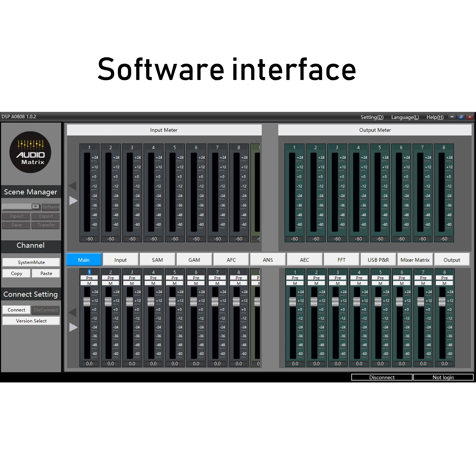Switch to the AEC tab
Screen dimensions: 476x476
click(x=304, y=260)
